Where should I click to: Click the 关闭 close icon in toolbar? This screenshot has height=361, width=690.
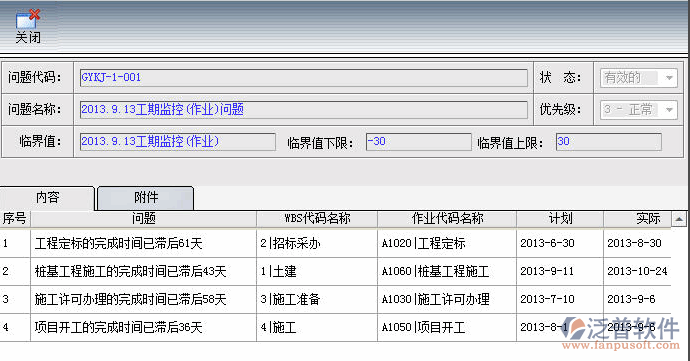coord(28,26)
